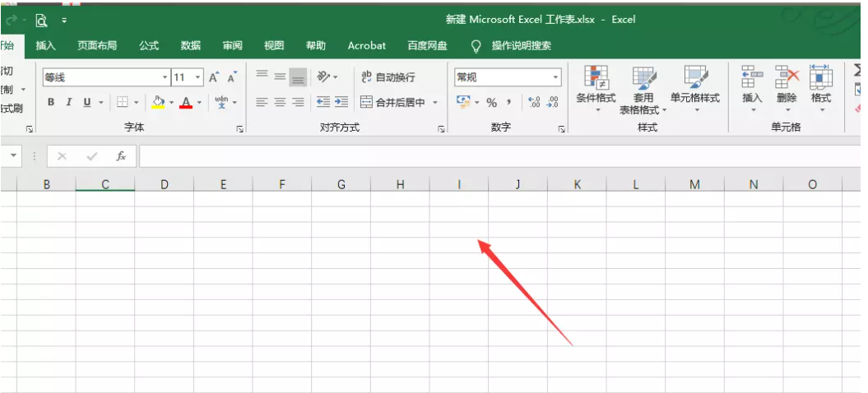
Task: Open customize quick access toolbar arrow
Action: pos(64,21)
